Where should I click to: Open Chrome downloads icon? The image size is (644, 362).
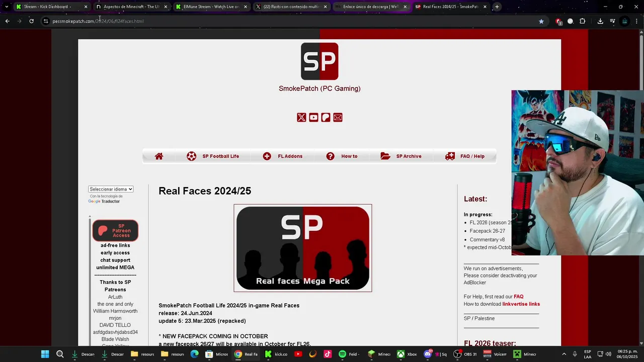click(600, 21)
